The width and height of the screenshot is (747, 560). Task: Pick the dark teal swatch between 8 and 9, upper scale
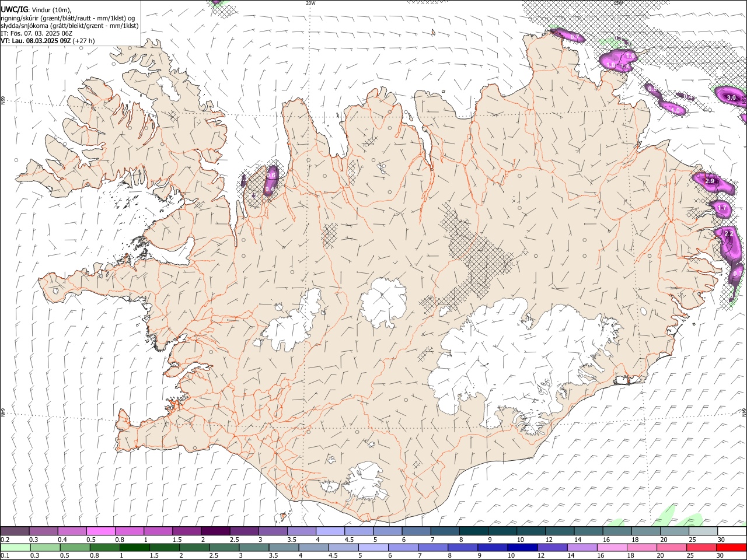(474, 531)
